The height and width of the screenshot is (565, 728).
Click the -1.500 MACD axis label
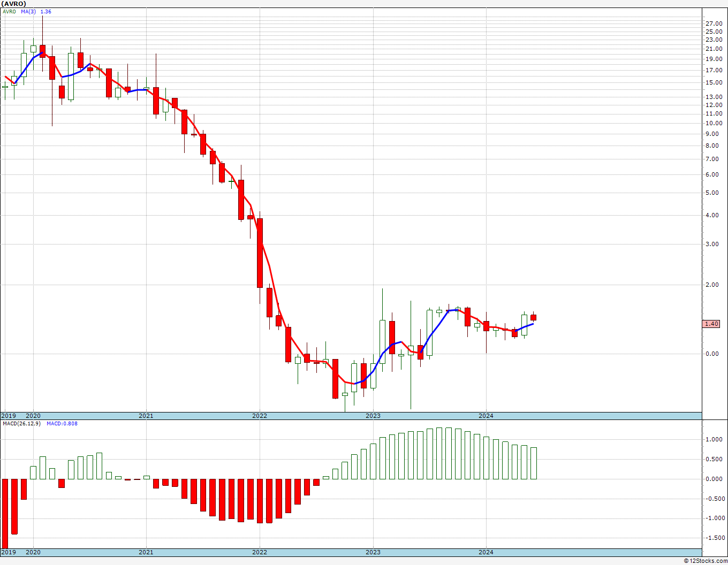pyautogui.click(x=713, y=538)
